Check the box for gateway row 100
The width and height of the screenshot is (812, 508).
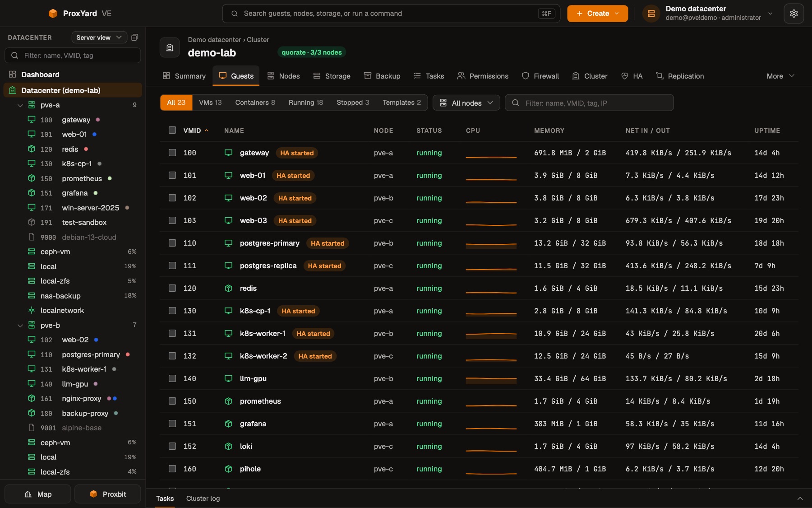(172, 153)
